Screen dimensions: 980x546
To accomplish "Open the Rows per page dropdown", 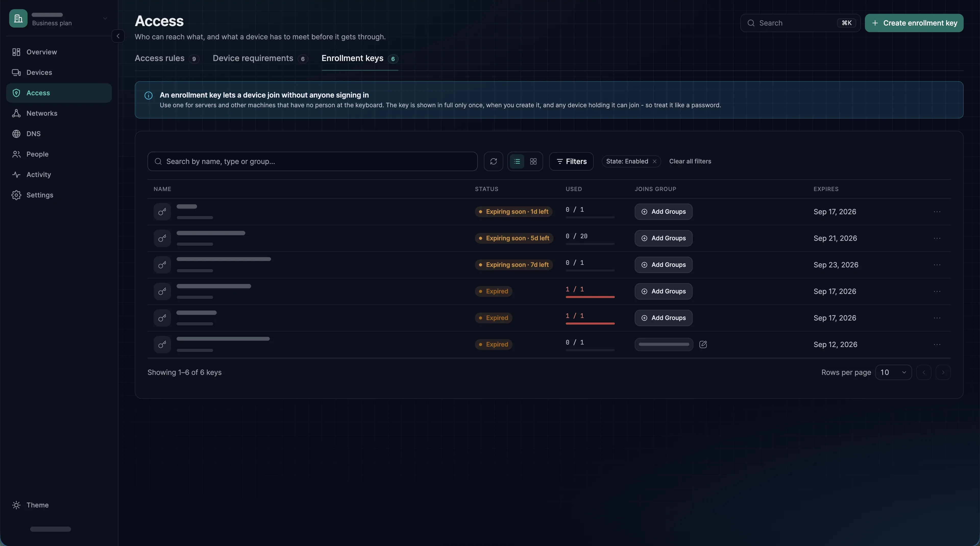I will pyautogui.click(x=893, y=372).
